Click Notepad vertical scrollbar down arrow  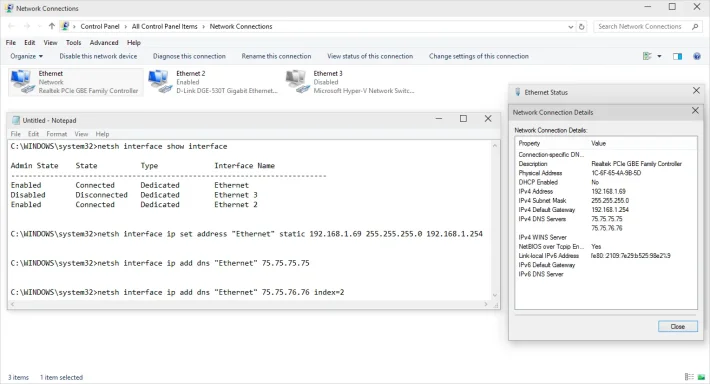[x=494, y=295]
